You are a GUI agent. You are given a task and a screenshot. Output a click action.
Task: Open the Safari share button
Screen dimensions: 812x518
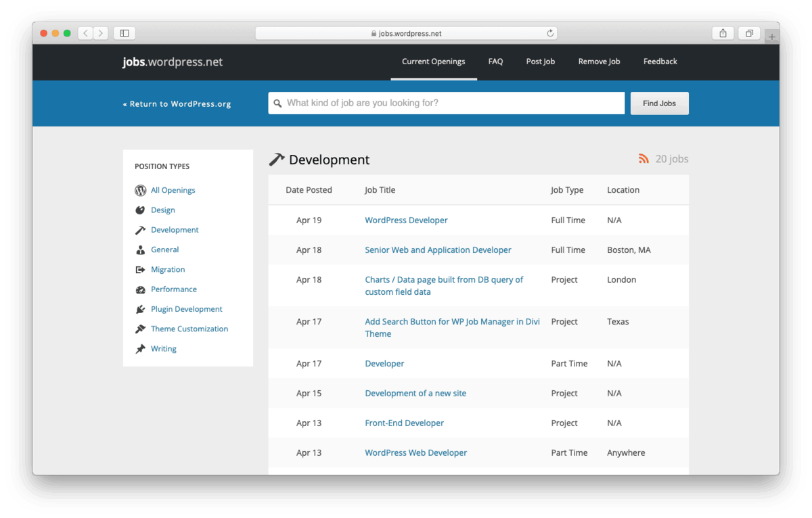(x=723, y=33)
